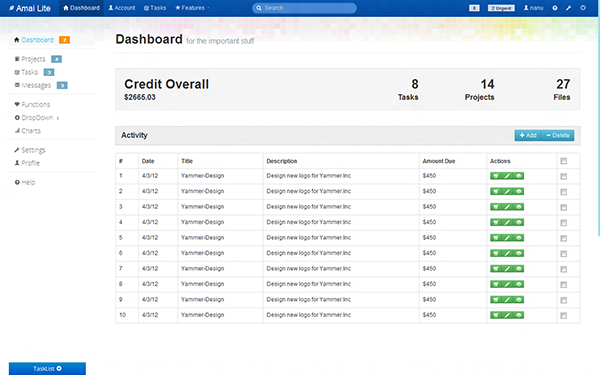Select Dashboard in the sidebar
600x375 pixels.
pyautogui.click(x=37, y=40)
